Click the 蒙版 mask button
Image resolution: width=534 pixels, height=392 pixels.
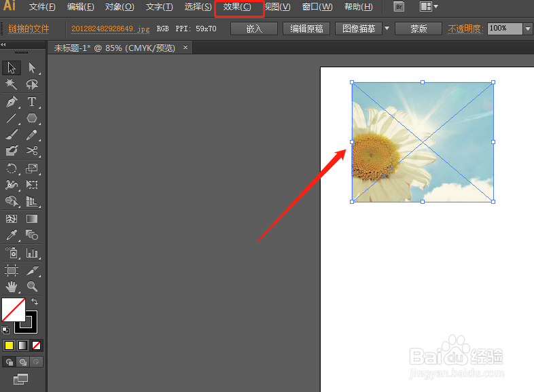[419, 29]
